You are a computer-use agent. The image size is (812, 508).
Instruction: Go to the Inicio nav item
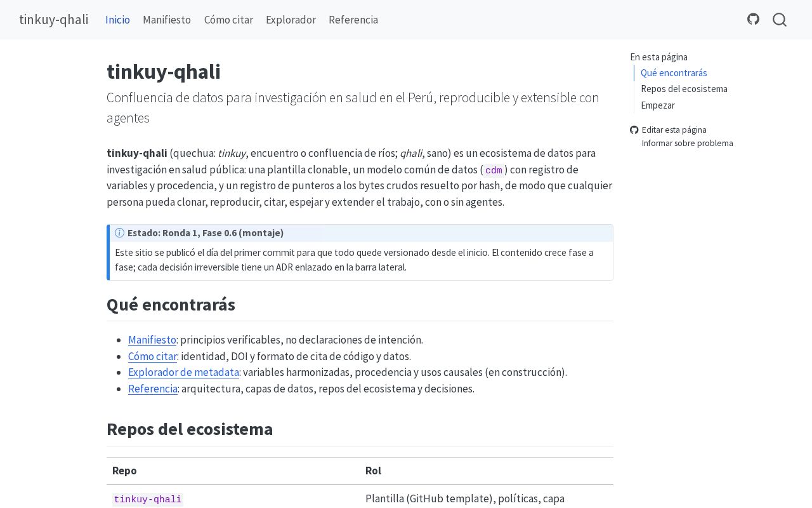pos(117,20)
